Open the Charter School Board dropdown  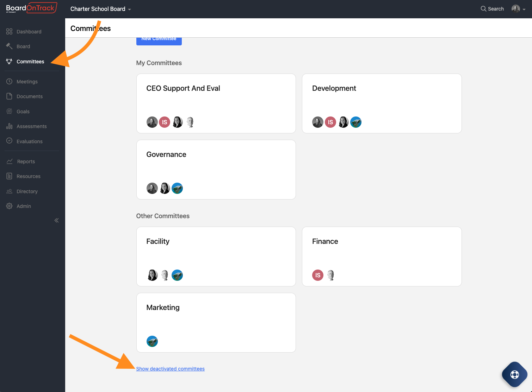[x=101, y=9]
